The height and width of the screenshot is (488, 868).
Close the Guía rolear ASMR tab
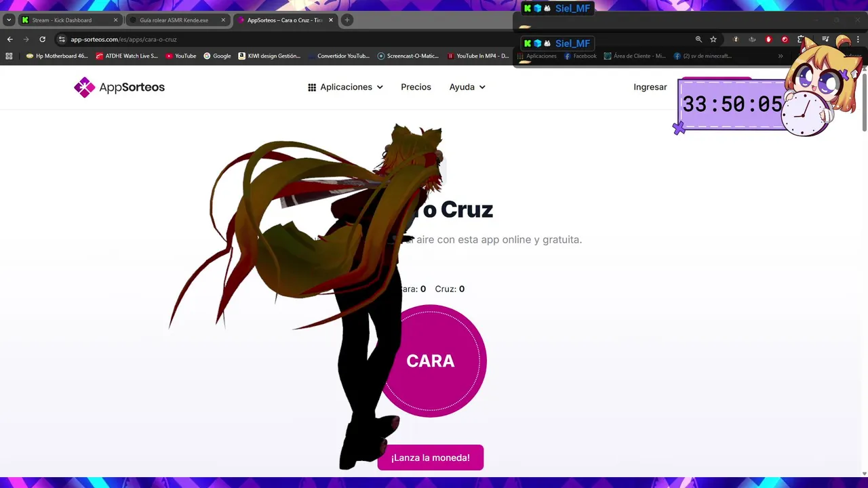click(x=224, y=20)
